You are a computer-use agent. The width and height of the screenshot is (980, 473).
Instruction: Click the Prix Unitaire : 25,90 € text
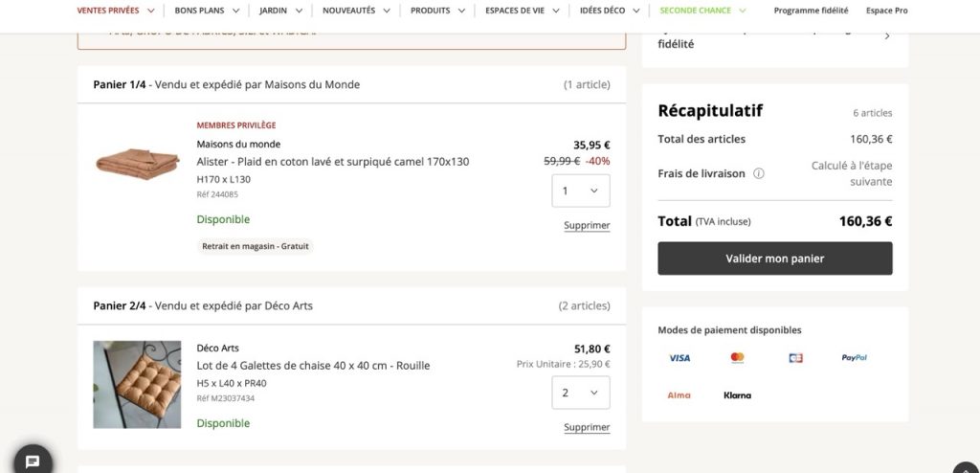click(564, 364)
